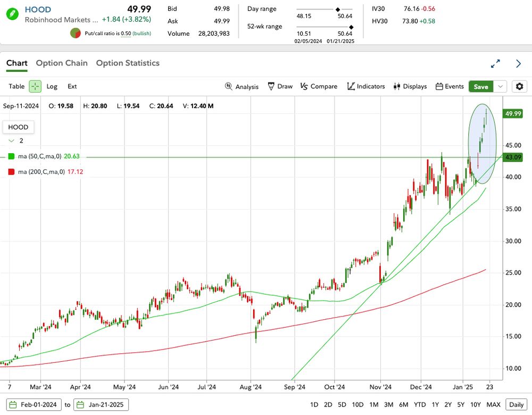The width and height of the screenshot is (532, 415).
Task: Select the 5D time range
Action: point(342,405)
